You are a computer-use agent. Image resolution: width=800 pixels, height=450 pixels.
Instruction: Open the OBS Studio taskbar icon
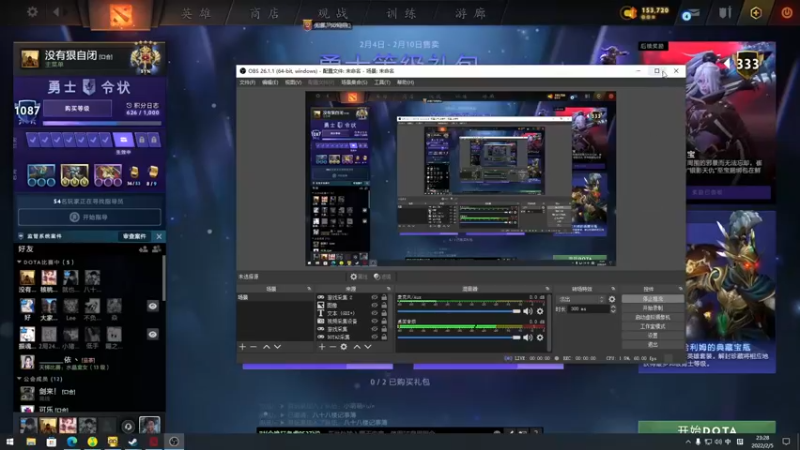coord(174,442)
